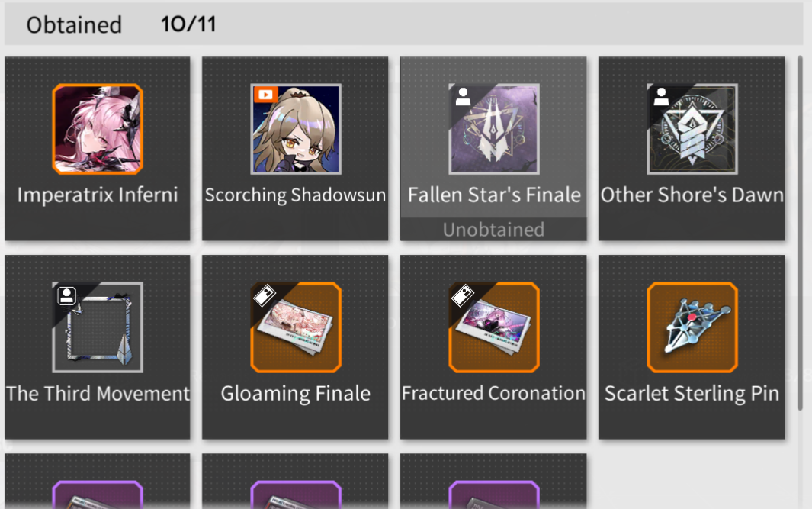Click the Obtained 10/11 counter header
The image size is (812, 509).
(x=121, y=24)
